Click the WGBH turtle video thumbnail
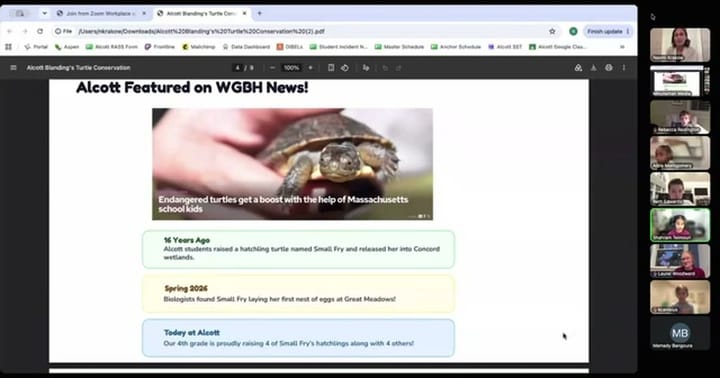Image resolution: width=720 pixels, height=378 pixels. click(292, 164)
